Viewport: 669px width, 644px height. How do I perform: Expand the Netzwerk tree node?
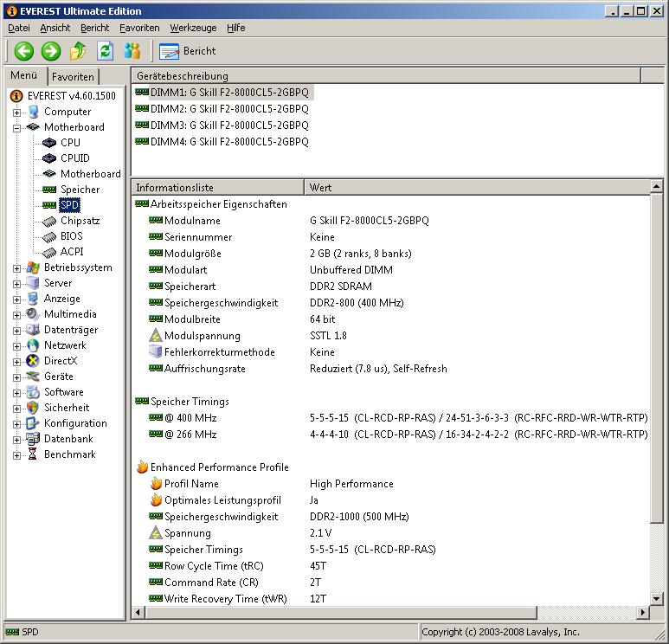16,346
